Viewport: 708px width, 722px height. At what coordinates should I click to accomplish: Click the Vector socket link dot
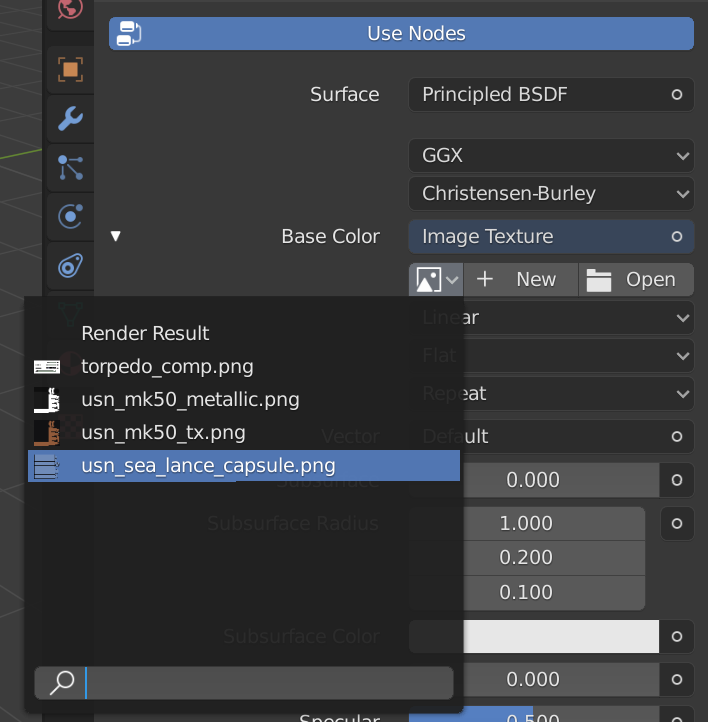click(x=676, y=437)
